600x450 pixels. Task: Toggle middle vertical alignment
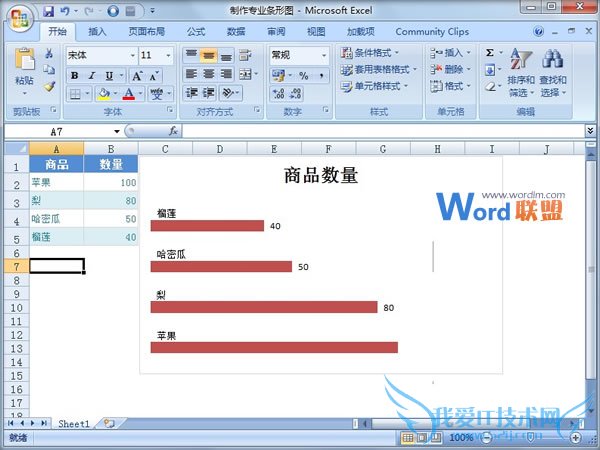[x=209, y=55]
